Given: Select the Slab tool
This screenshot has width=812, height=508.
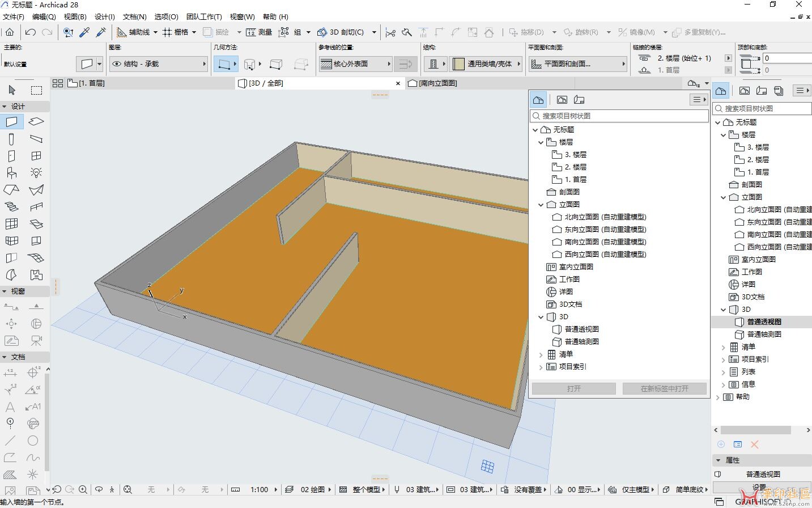Looking at the screenshot, I should coord(36,122).
